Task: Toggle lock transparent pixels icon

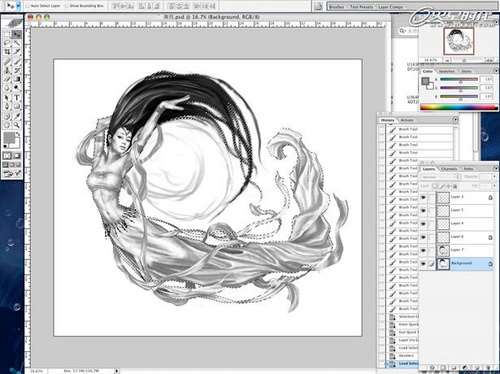Action: click(x=436, y=186)
